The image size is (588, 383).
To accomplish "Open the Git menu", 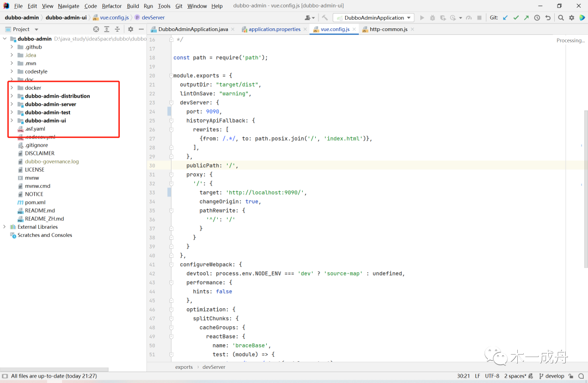I will click(179, 6).
